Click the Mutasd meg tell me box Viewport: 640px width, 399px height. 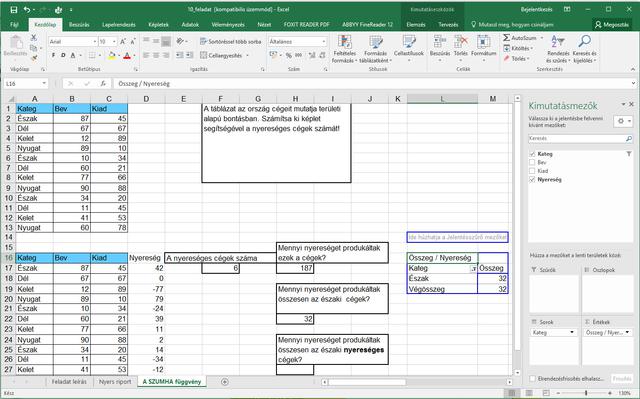pos(512,24)
